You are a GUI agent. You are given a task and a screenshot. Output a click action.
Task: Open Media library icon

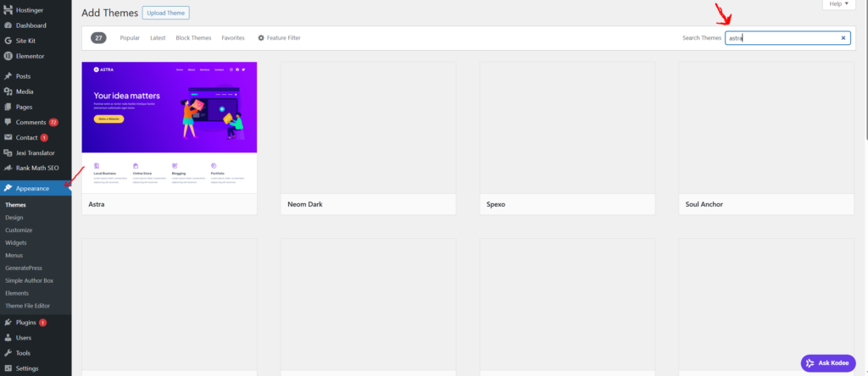pyautogui.click(x=8, y=91)
